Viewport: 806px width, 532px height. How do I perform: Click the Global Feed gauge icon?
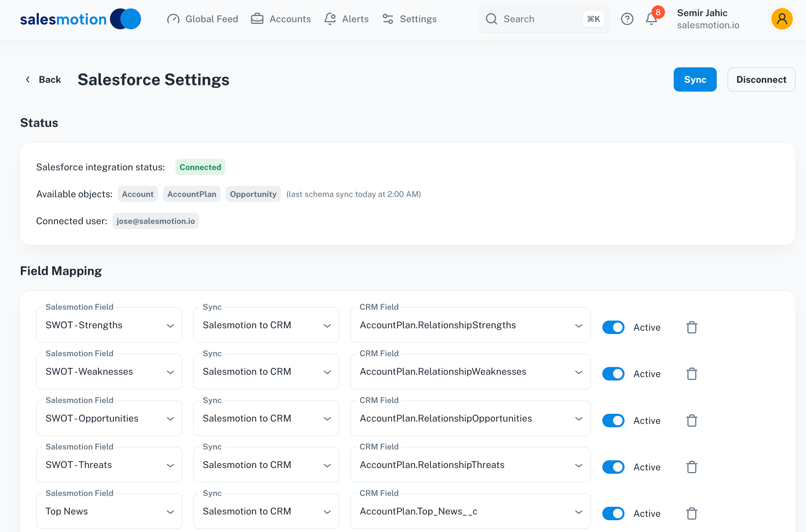tap(173, 19)
